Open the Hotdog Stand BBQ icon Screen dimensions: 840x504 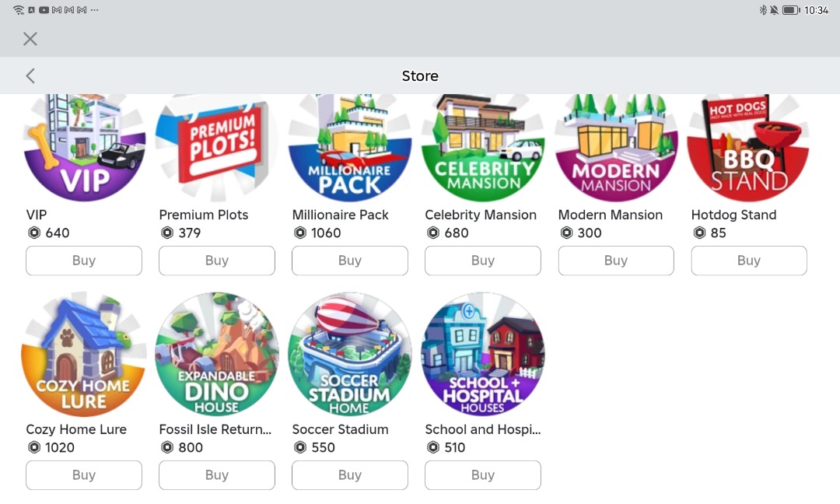748,148
